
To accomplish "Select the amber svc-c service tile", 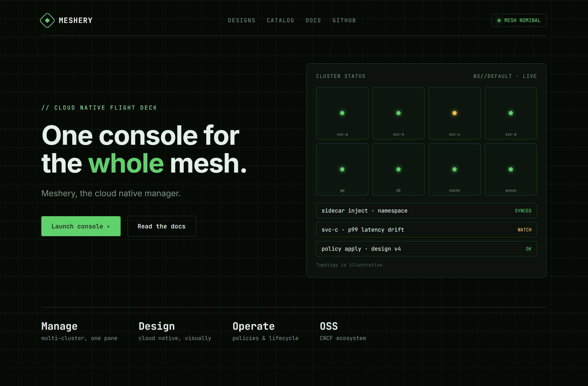I will pyautogui.click(x=454, y=113).
